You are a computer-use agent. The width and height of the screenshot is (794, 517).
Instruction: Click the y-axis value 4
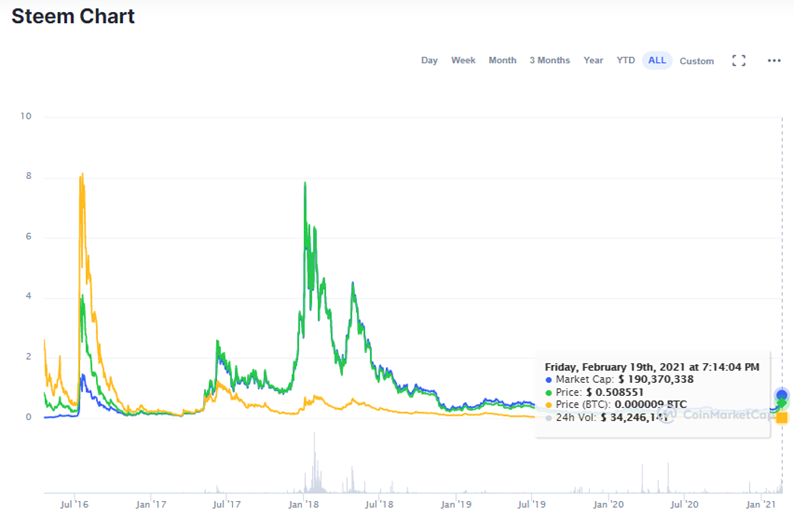[x=29, y=296]
